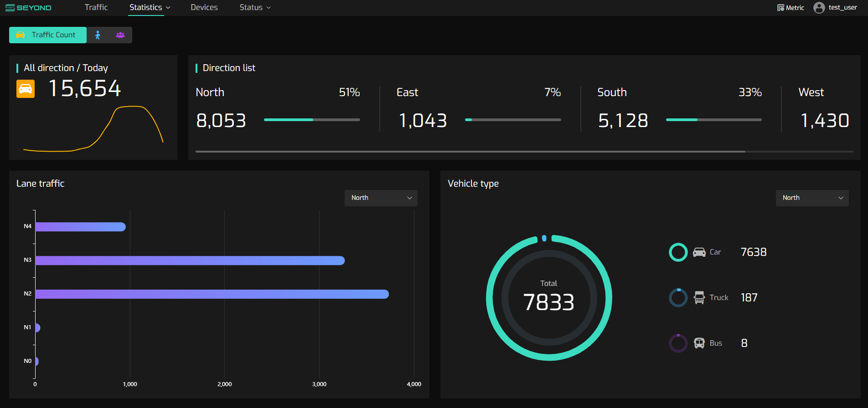Open the Traffic menu item

point(96,8)
